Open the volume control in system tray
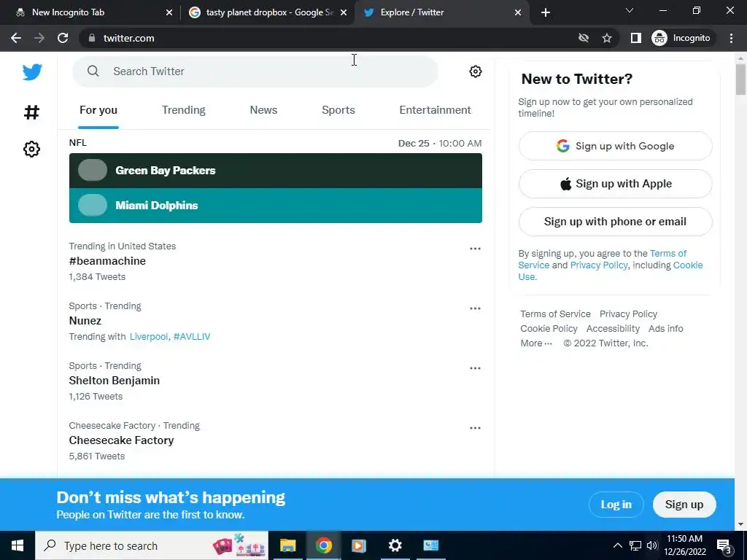 651,545
